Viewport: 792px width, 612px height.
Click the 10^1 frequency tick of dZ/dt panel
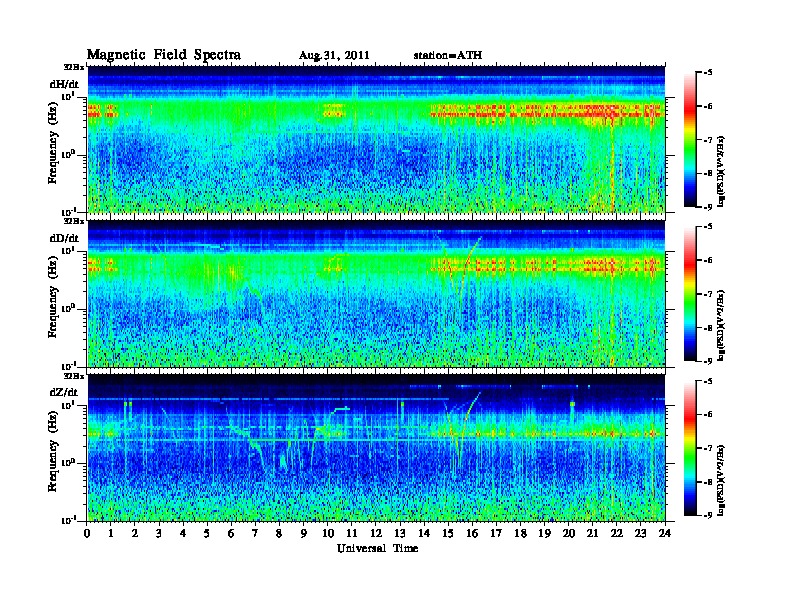(69, 405)
